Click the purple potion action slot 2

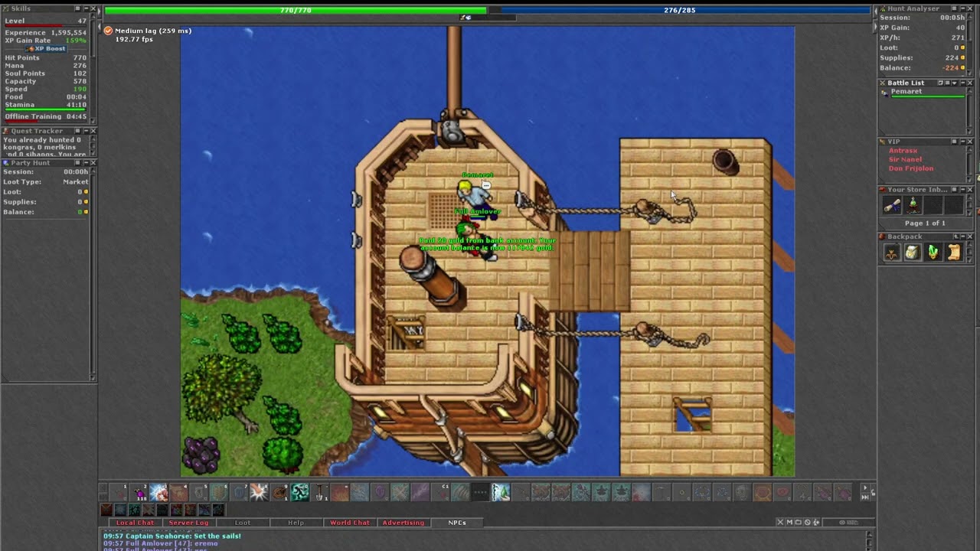coord(139,492)
